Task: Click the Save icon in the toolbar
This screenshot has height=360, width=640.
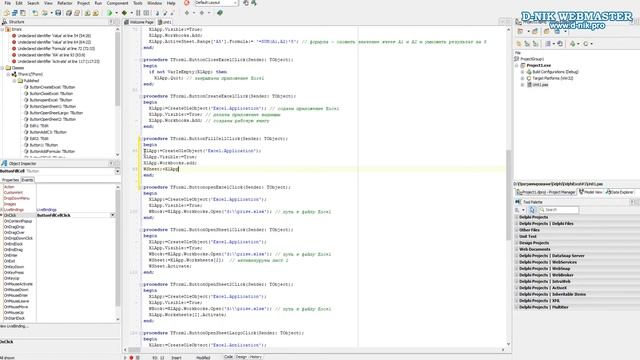Action: (58, 13)
